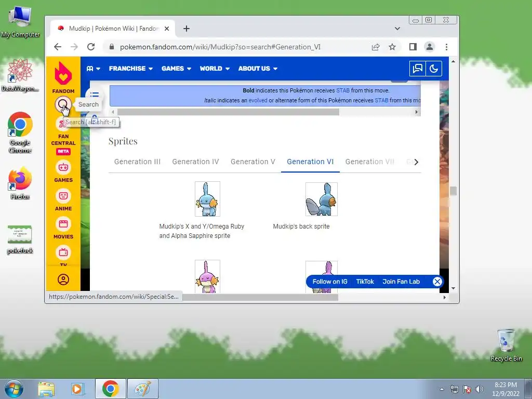Open the shiny Mudkip front sprite
The width and height of the screenshot is (532, 399).
[207, 276]
